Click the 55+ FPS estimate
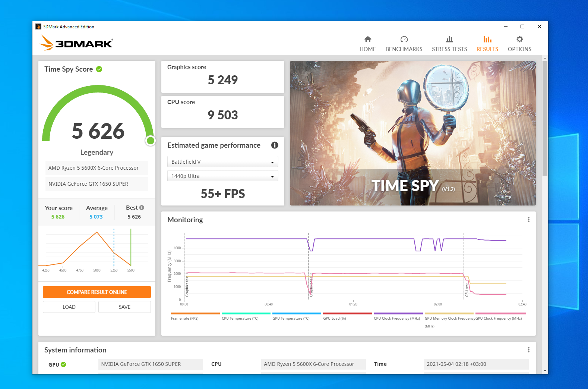This screenshot has height=389, width=588. (223, 194)
